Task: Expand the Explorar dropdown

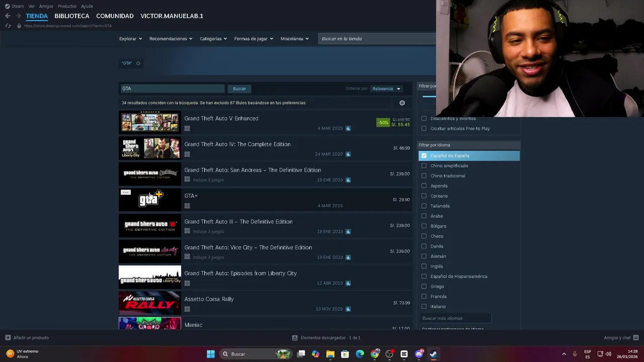Action: tap(130, 39)
